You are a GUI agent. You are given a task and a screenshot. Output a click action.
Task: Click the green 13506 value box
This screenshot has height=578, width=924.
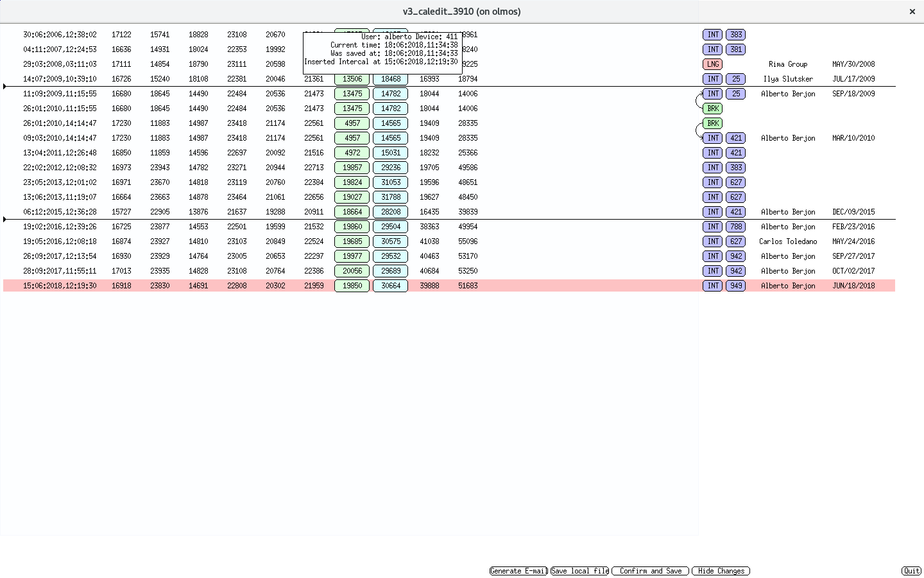pos(352,79)
